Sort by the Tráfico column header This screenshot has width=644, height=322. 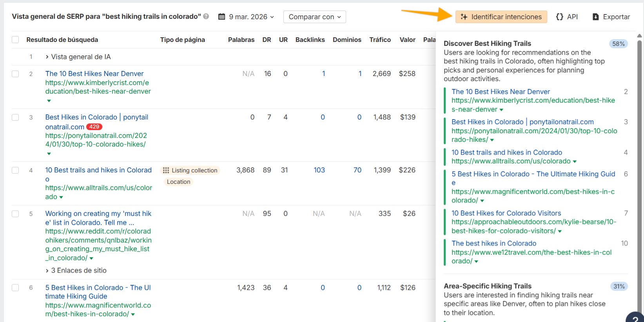pyautogui.click(x=380, y=40)
